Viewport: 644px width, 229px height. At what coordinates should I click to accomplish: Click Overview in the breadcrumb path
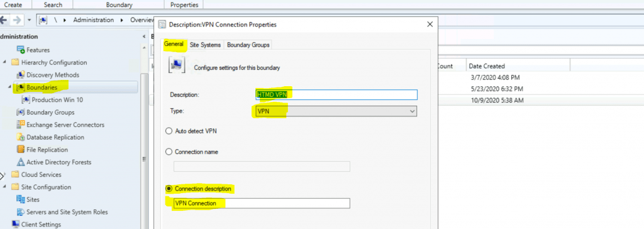142,20
